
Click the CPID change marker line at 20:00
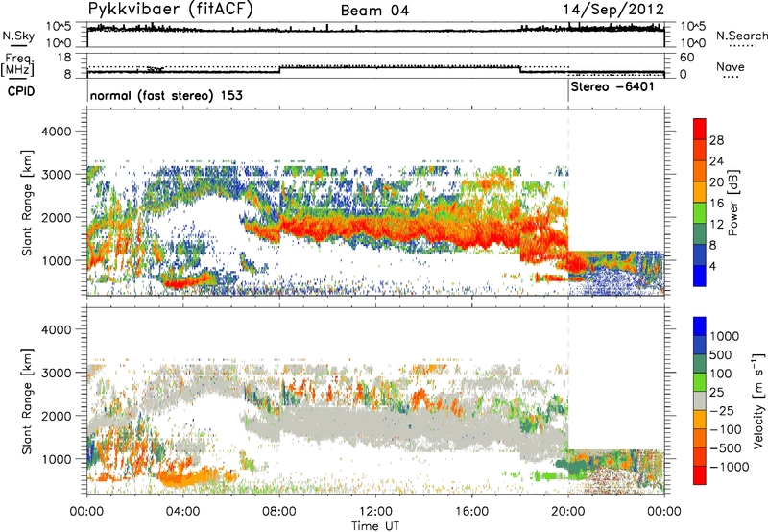[x=568, y=91]
